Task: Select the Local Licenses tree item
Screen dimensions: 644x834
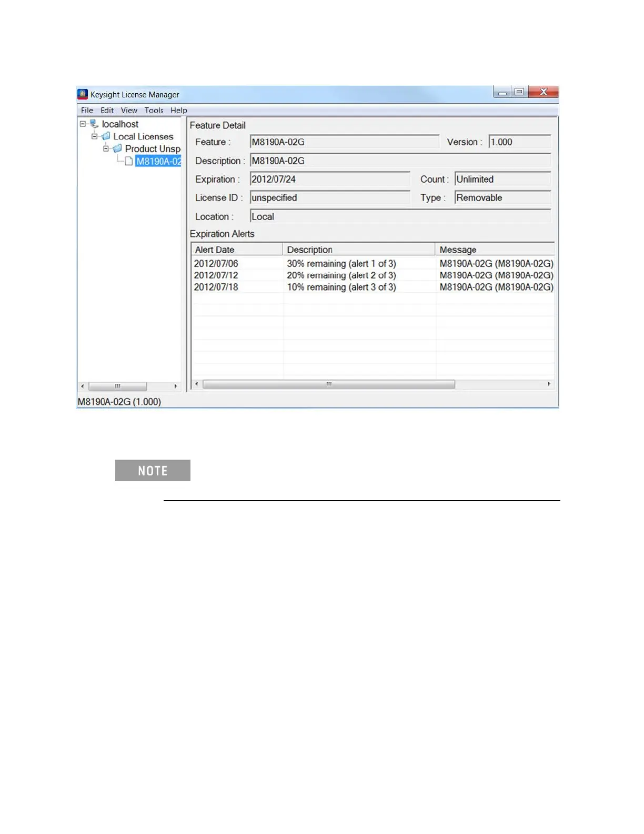Action: (x=143, y=136)
